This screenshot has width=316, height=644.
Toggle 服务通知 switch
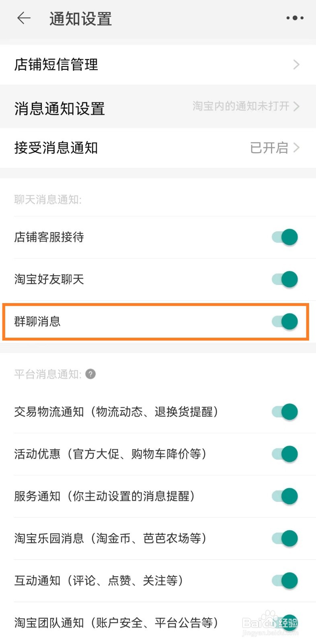285,496
